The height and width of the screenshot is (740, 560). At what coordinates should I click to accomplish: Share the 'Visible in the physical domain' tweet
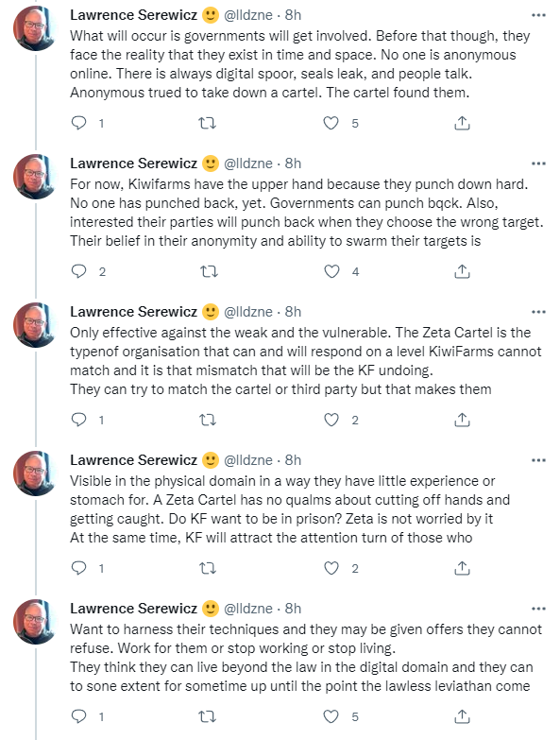click(x=462, y=568)
